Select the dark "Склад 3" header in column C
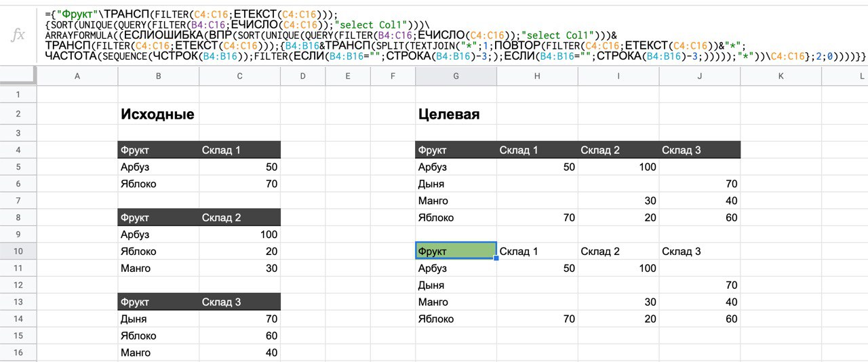Screen dimensions: 868x362 click(239, 302)
